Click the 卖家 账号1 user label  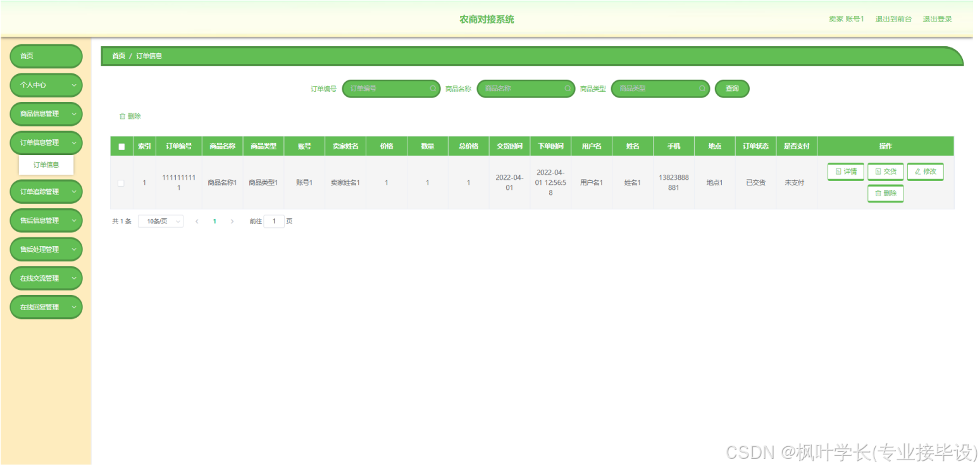tap(847, 19)
